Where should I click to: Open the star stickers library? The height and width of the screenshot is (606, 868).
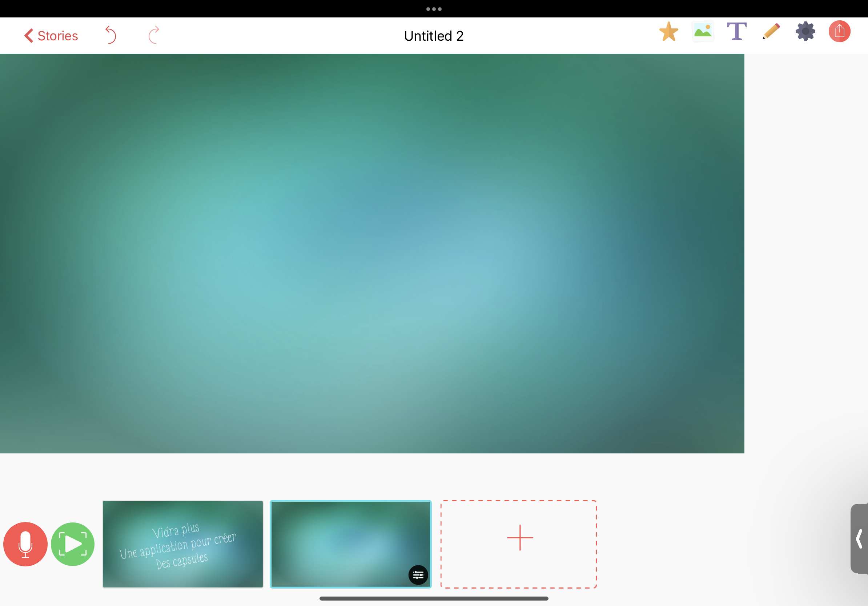[668, 32]
